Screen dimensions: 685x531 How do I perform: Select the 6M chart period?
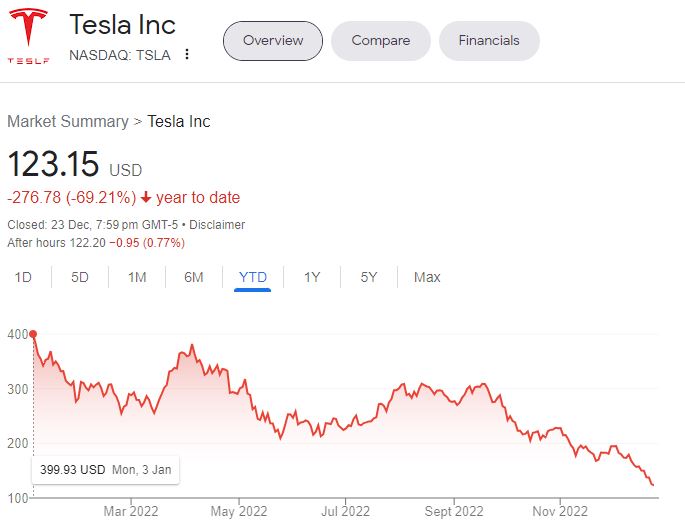(x=194, y=277)
